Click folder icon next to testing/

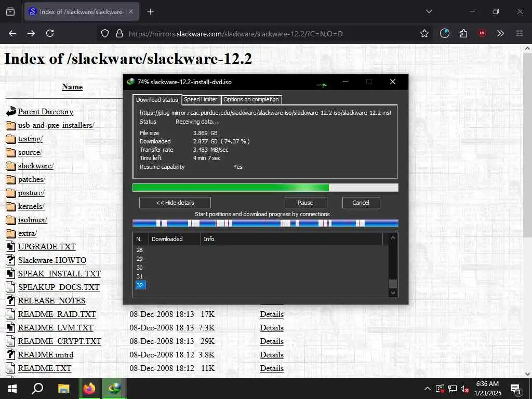[11, 139]
